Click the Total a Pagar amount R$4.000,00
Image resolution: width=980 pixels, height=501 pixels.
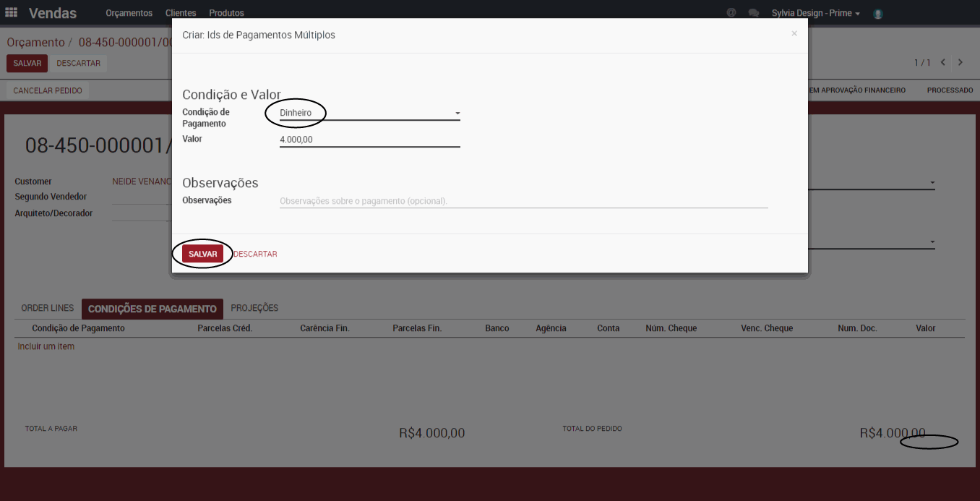(432, 433)
